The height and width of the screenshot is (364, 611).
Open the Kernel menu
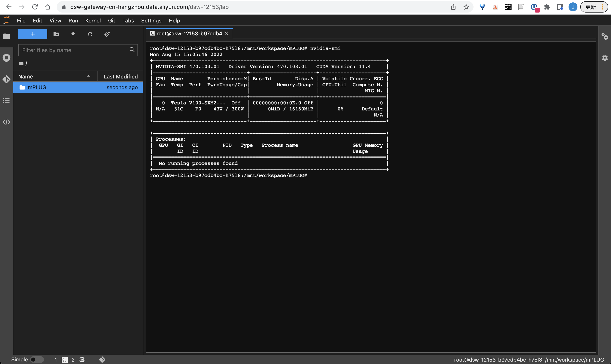[93, 21]
